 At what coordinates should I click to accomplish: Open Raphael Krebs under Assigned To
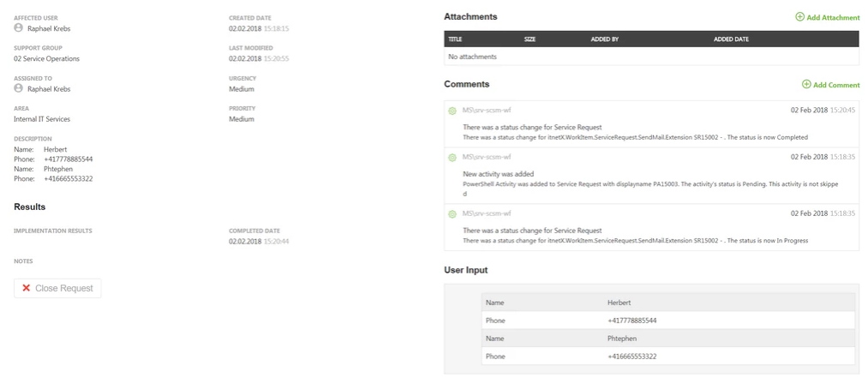click(x=49, y=88)
